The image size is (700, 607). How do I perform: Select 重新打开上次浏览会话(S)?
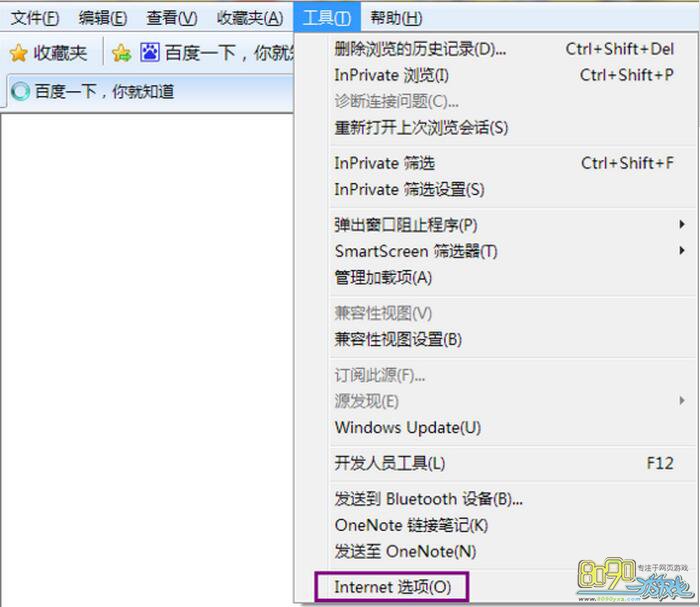coord(421,127)
